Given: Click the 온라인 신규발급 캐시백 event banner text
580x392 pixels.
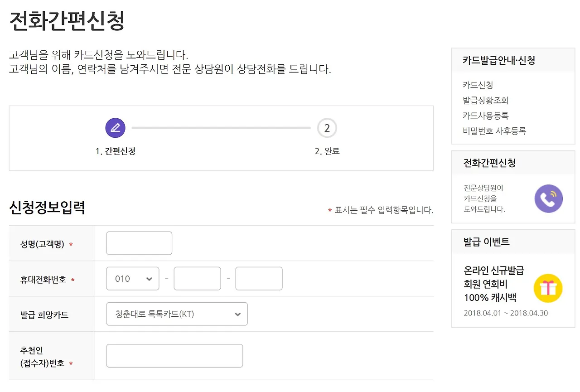Looking at the screenshot, I should [x=494, y=284].
